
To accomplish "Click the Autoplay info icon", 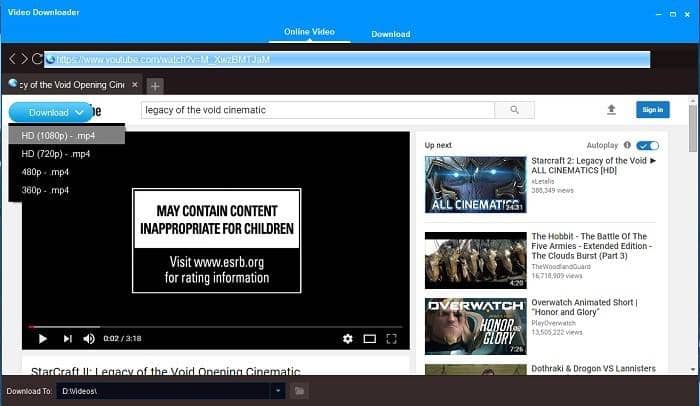I will click(x=627, y=145).
